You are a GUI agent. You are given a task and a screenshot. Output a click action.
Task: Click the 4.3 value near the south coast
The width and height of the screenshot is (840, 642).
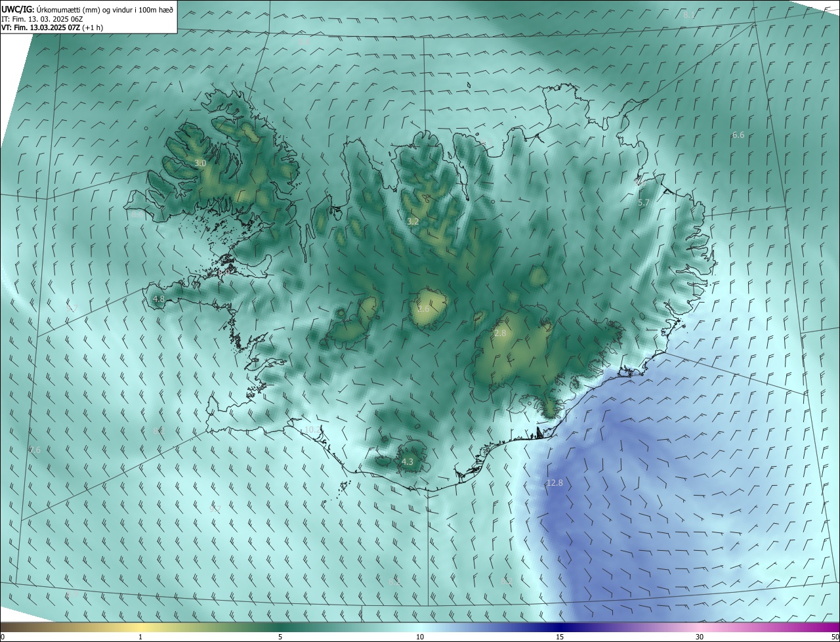(408, 461)
